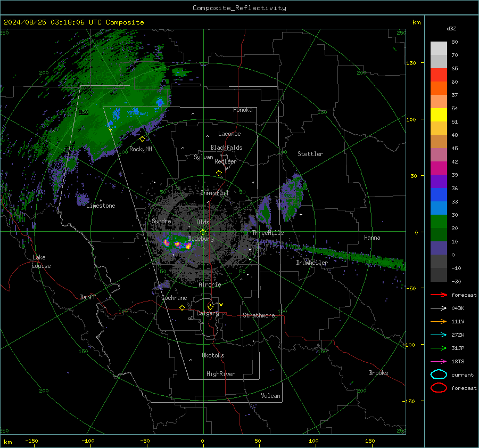Click the Sylvan label
The width and height of the screenshot is (479, 448).
click(x=203, y=157)
